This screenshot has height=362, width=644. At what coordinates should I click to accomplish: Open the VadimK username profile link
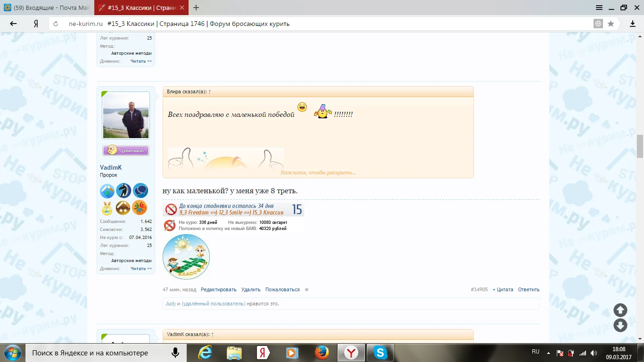tap(111, 168)
